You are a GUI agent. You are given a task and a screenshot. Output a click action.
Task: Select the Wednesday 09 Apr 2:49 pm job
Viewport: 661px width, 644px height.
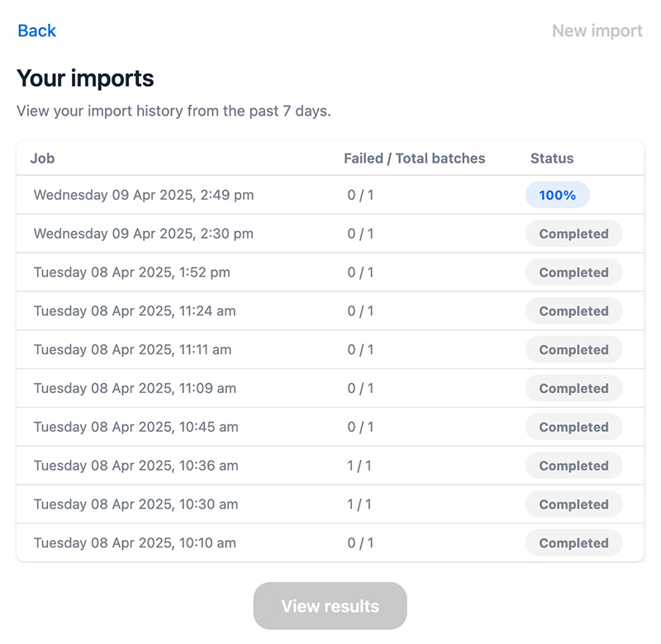point(144,196)
